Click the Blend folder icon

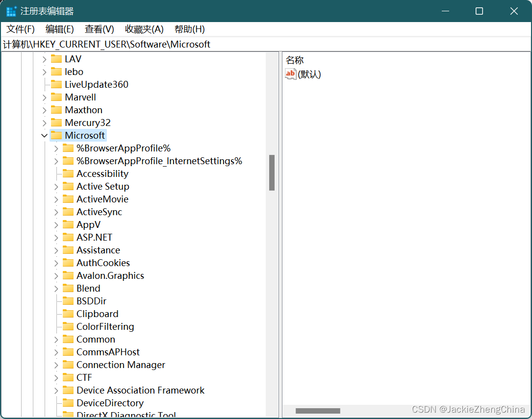coord(68,288)
